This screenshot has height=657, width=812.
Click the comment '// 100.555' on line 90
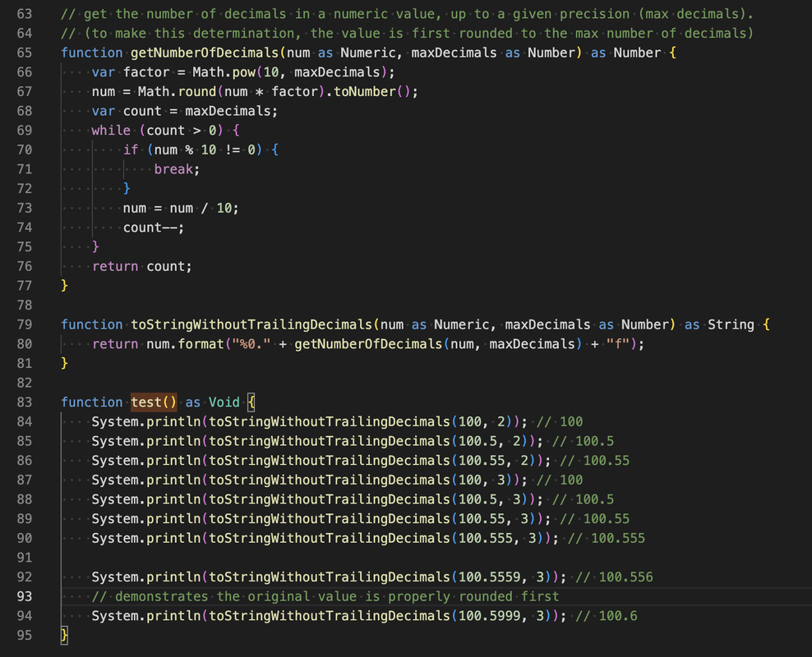606,538
